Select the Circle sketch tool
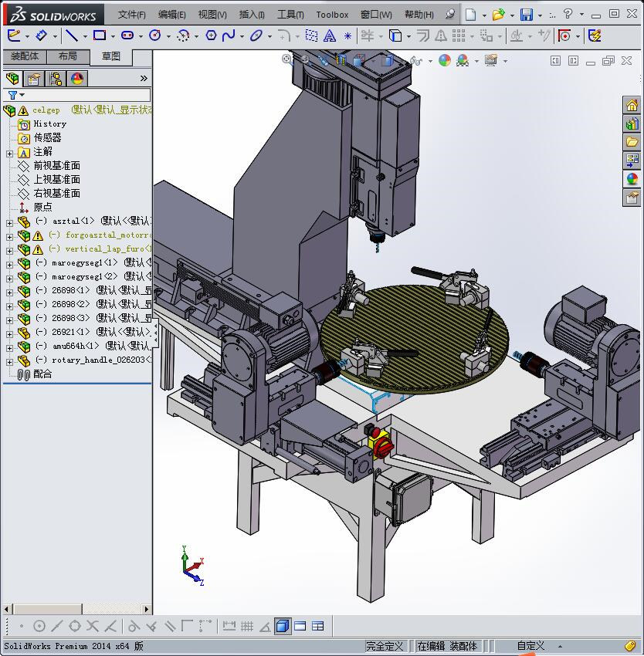 (x=155, y=36)
